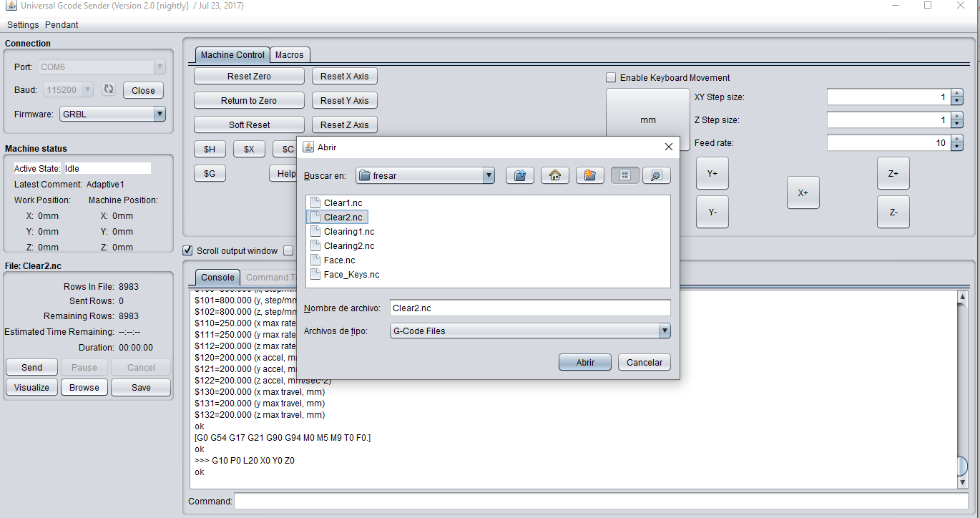980x518 pixels.
Task: Toggle Scroll output window checkbox
Action: pos(187,250)
